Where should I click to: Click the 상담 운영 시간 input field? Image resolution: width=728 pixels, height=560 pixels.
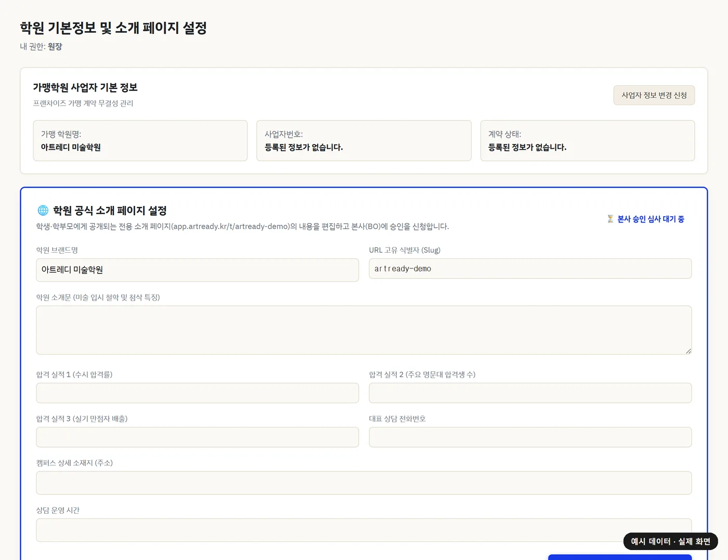click(x=364, y=530)
